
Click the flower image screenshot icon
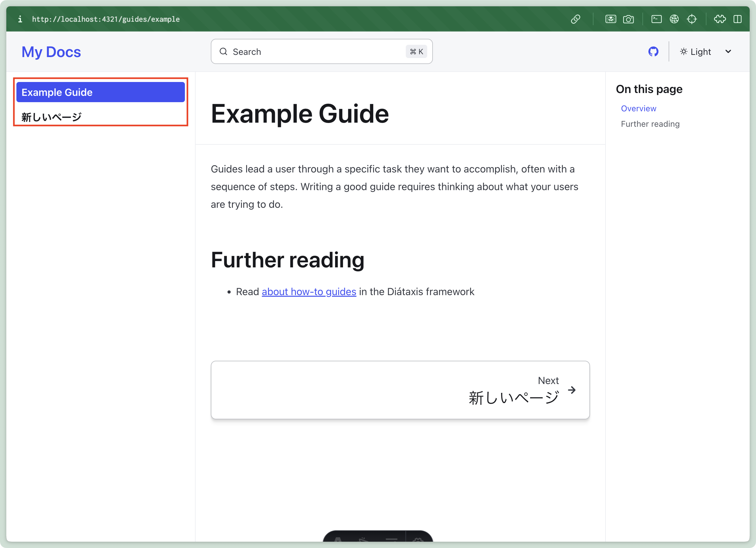(610, 19)
